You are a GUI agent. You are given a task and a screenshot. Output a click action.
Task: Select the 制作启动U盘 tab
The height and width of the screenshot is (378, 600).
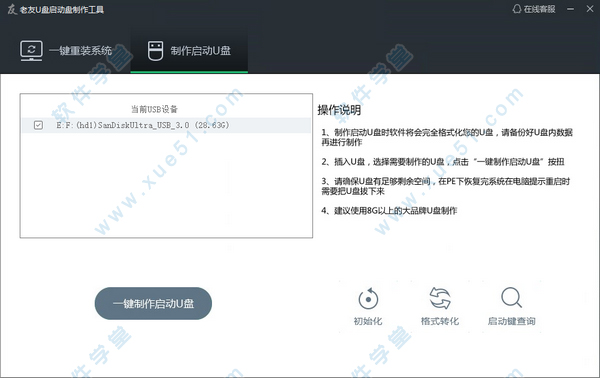click(189, 51)
